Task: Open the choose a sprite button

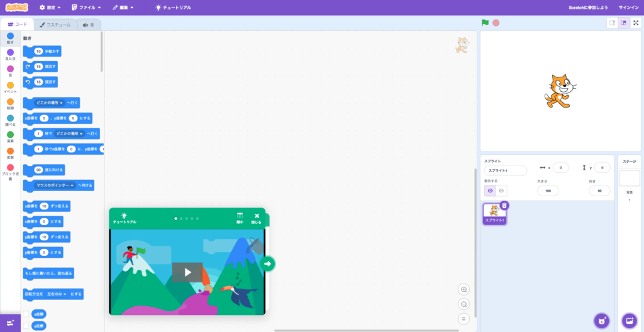Action: [602, 321]
